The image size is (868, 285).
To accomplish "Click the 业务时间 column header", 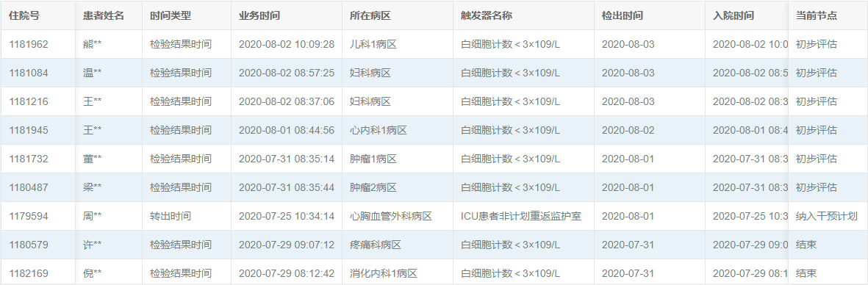I will click(259, 15).
